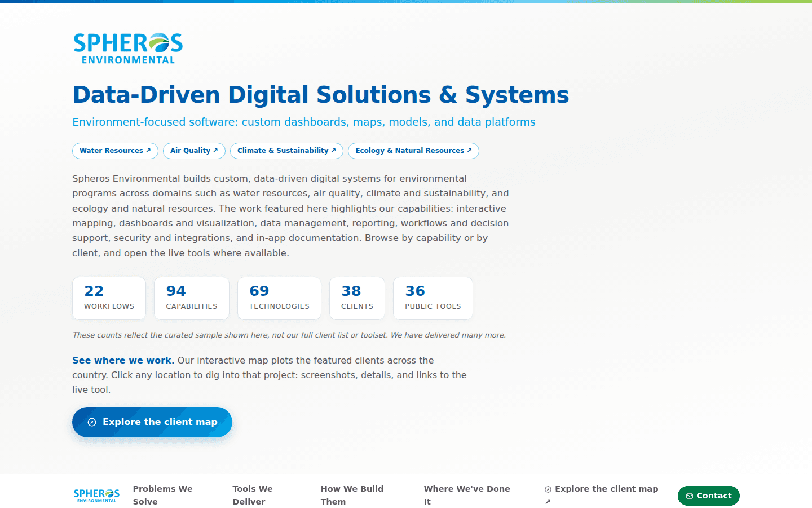This screenshot has height=508, width=812.
Task: Go to How We Build Them section
Action: 352,495
